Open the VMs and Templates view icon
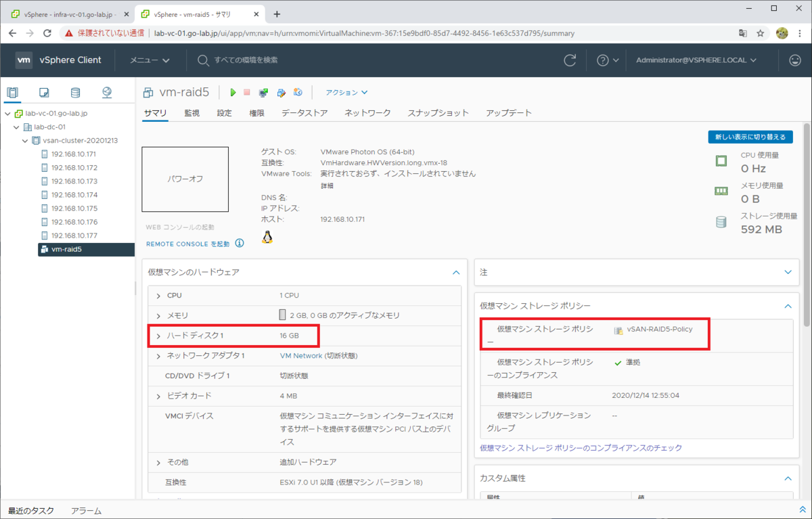Image resolution: width=812 pixels, height=519 pixels. [x=44, y=93]
